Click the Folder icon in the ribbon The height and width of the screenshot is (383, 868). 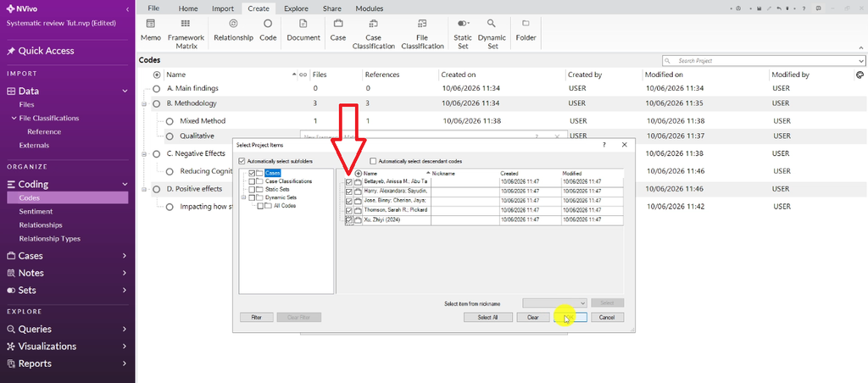pyautogui.click(x=526, y=24)
